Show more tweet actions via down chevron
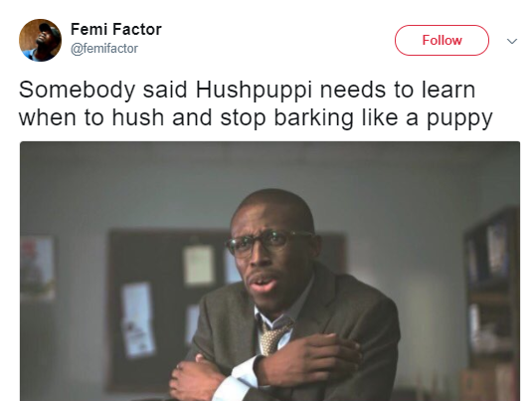The width and height of the screenshot is (532, 401). (512, 41)
